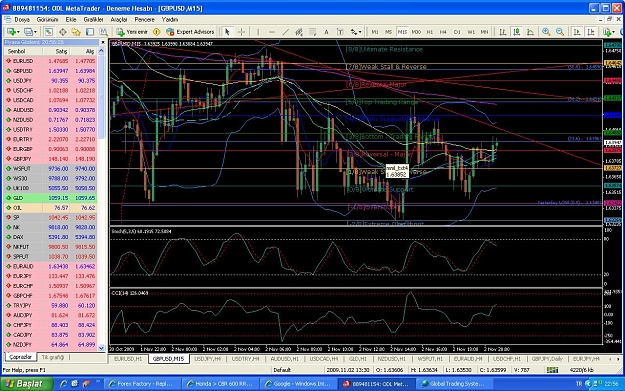Zoom in on the chart
The height and width of the screenshot is (391, 625).
tap(546, 32)
